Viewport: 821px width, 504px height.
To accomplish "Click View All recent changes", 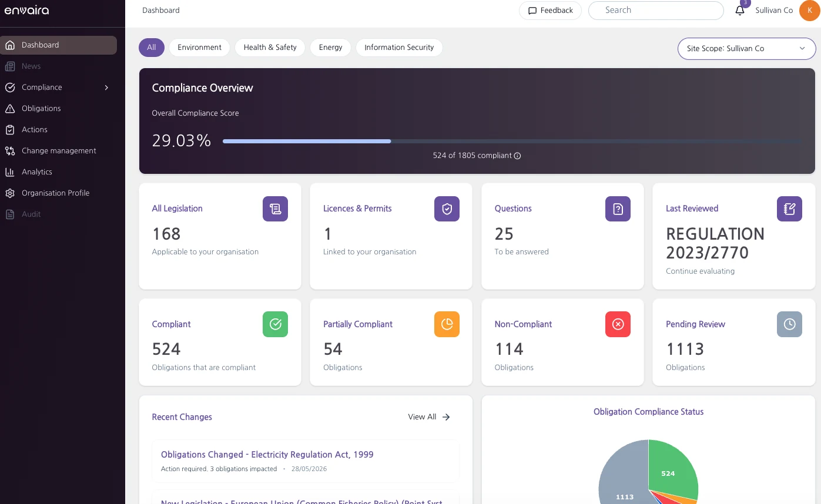I will (429, 417).
